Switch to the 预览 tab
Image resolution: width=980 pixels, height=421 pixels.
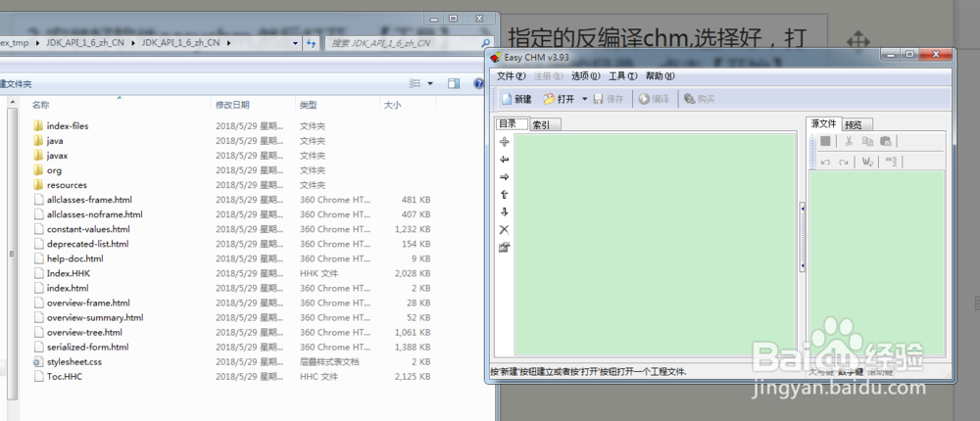pos(857,125)
